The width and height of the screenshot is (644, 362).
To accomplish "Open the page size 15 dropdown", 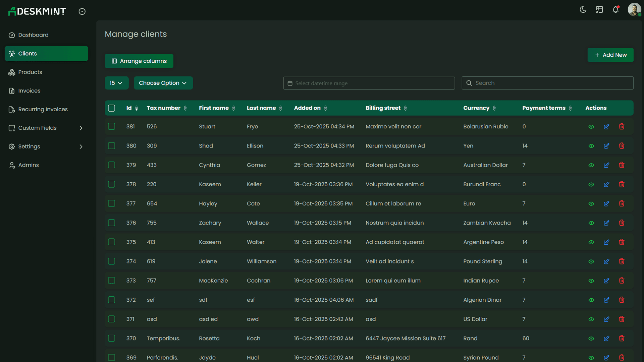I will click(x=116, y=83).
